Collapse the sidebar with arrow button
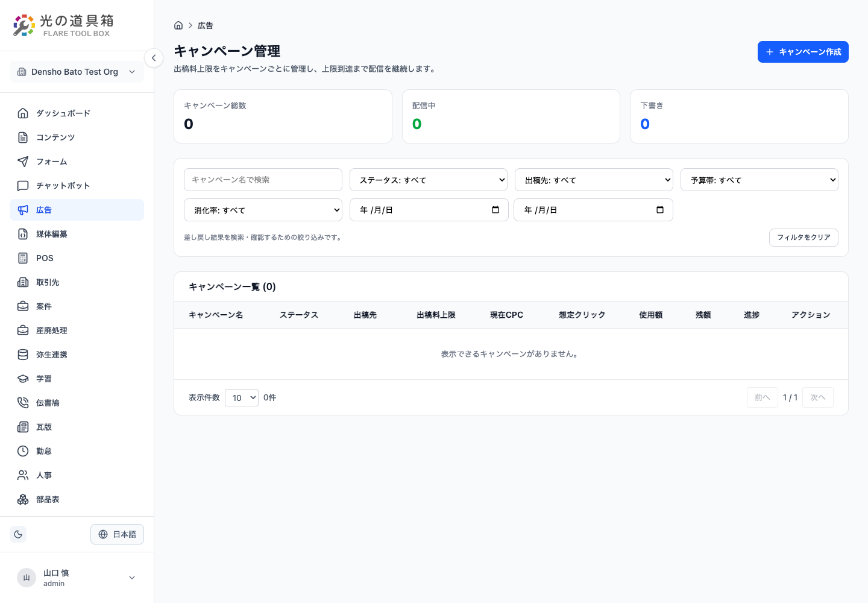Image resolution: width=868 pixels, height=603 pixels. [x=154, y=58]
